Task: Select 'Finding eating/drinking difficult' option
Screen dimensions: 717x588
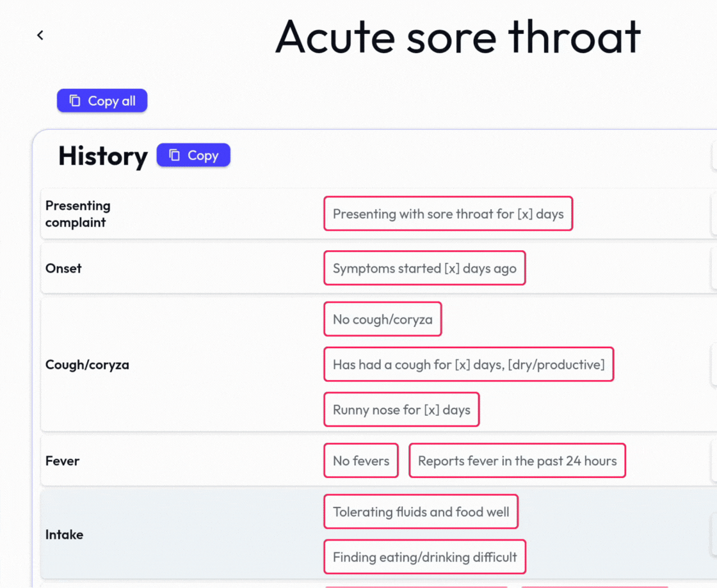Action: point(424,557)
